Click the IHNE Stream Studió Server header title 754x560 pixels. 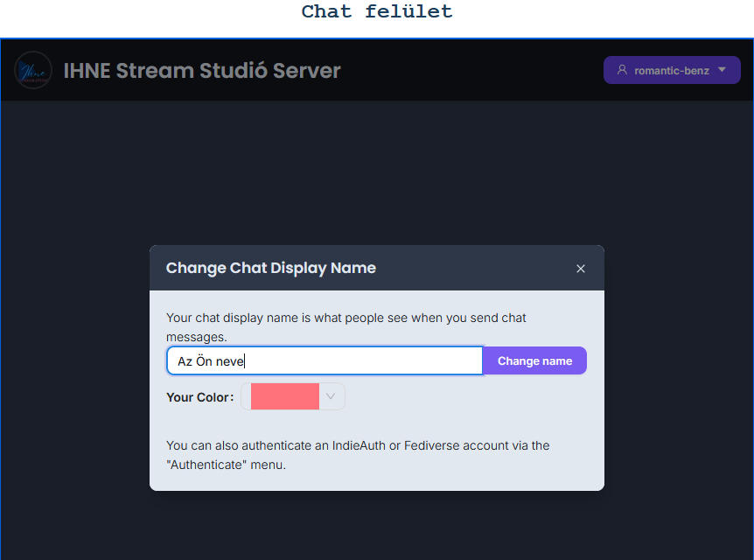tap(201, 70)
